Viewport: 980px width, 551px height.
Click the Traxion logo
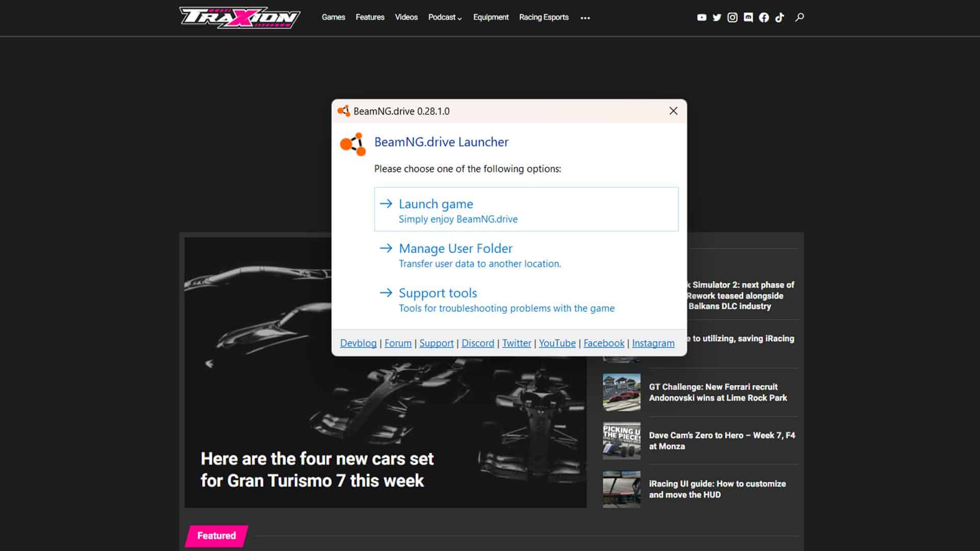(x=239, y=17)
